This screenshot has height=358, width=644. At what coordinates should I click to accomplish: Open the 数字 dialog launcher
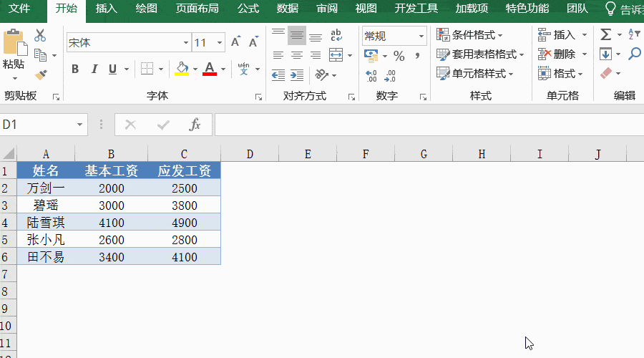pyautogui.click(x=423, y=97)
